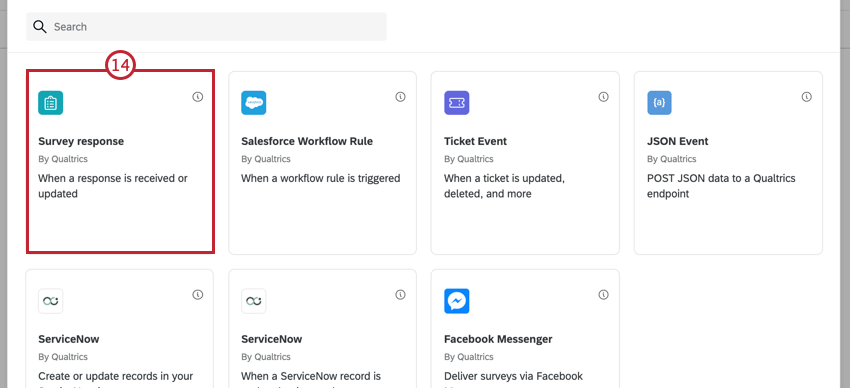850x388 pixels.
Task: Click the Facebook Messenger icon
Action: (456, 301)
